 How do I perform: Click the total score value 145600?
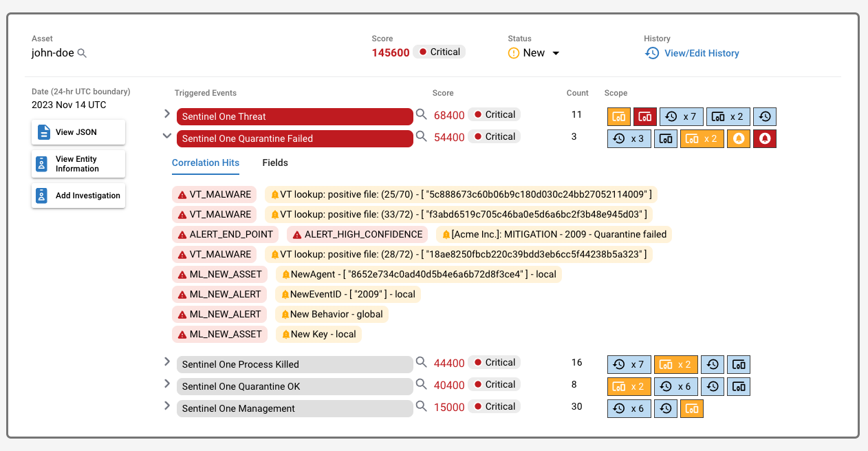coord(391,53)
